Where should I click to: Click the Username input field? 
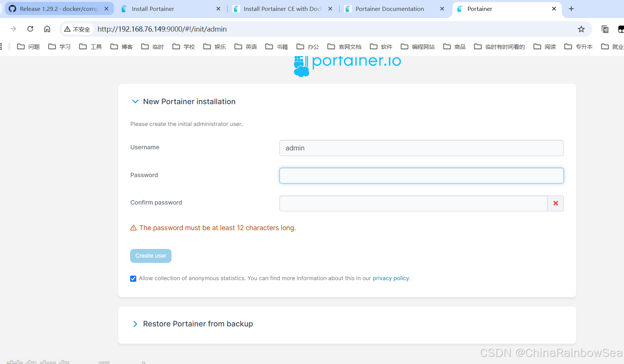421,148
